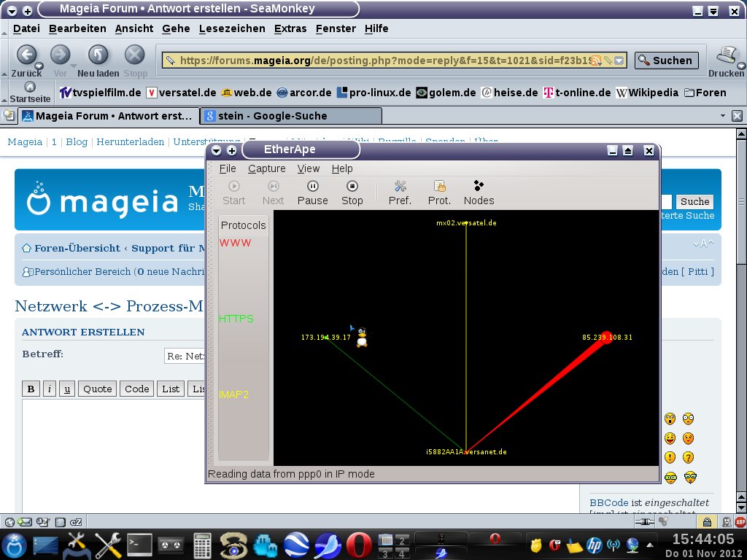Open EtherApe View menu
Viewport: 747px width, 560px height.
click(309, 168)
